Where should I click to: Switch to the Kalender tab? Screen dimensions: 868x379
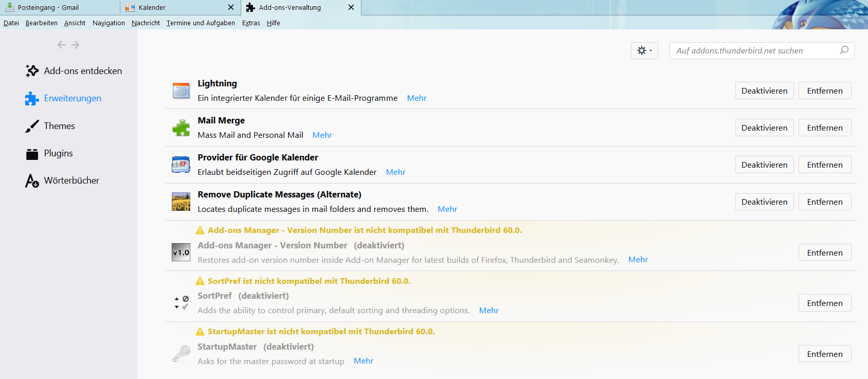(x=180, y=7)
